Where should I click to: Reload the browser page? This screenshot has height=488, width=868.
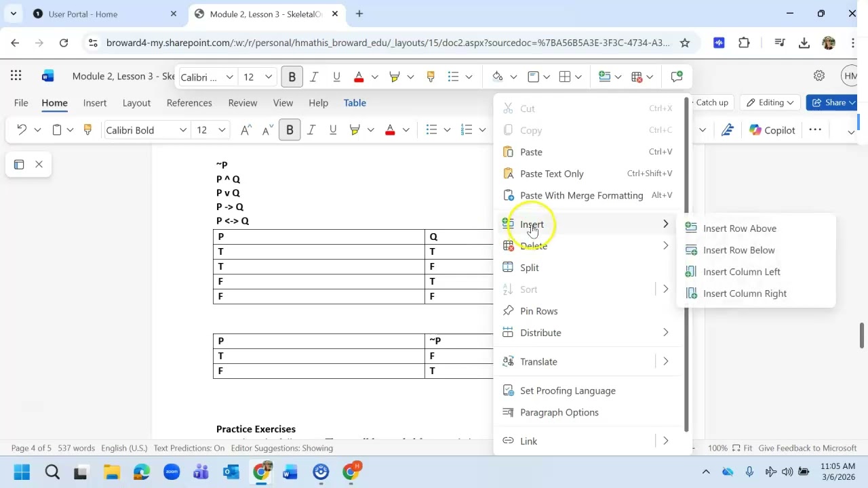coord(64,43)
